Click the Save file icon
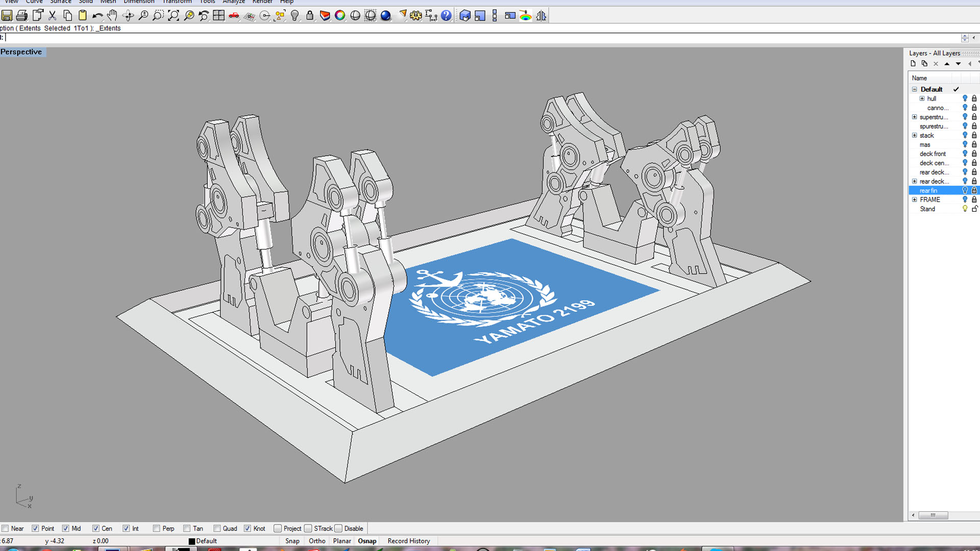 coord(7,16)
